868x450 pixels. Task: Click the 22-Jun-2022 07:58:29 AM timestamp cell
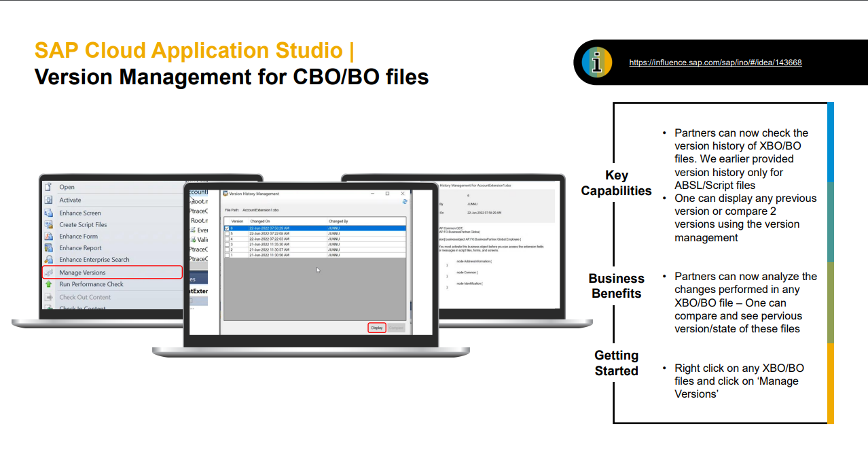coord(270,228)
